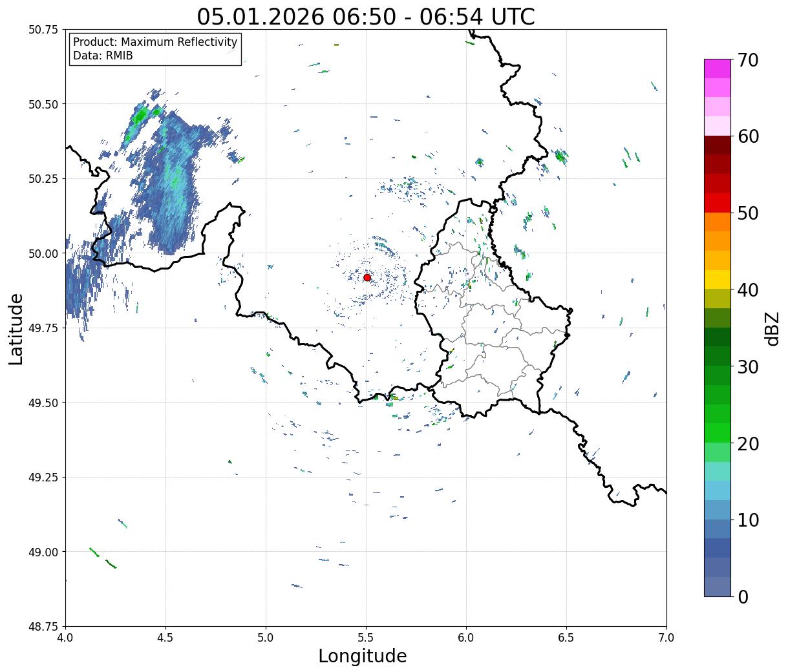The height and width of the screenshot is (672, 788).
Task: Click the 60 tick on the colorbar
Action: pyautogui.click(x=747, y=136)
